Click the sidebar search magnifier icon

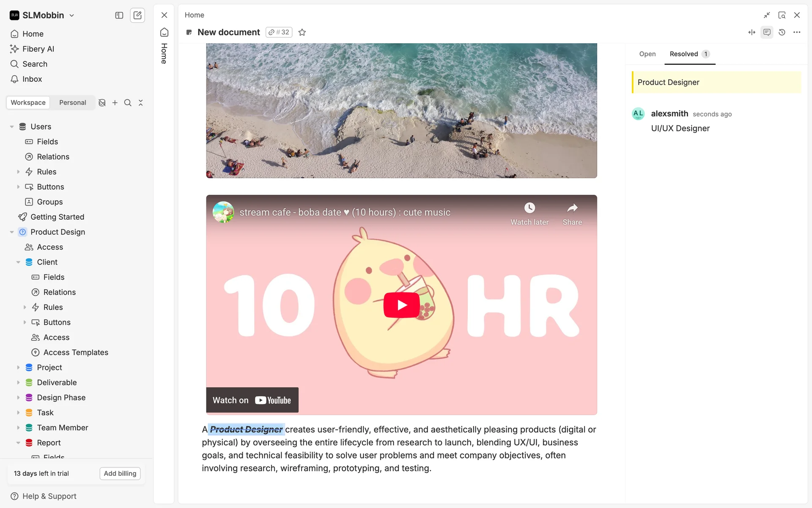pyautogui.click(x=128, y=102)
